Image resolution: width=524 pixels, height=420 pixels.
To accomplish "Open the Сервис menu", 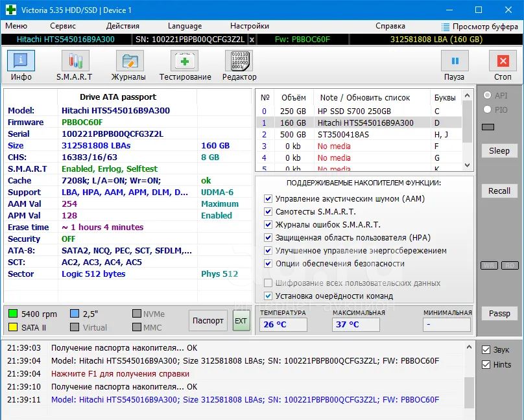I will click(63, 26).
